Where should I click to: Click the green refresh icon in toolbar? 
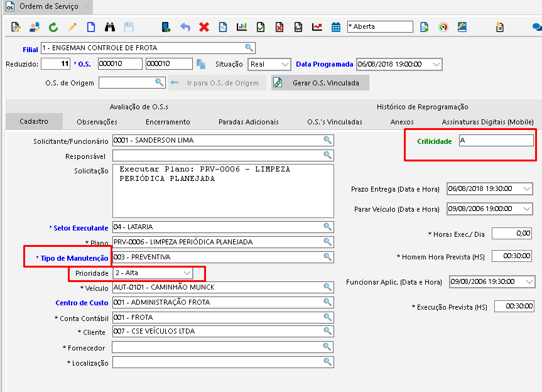53,27
